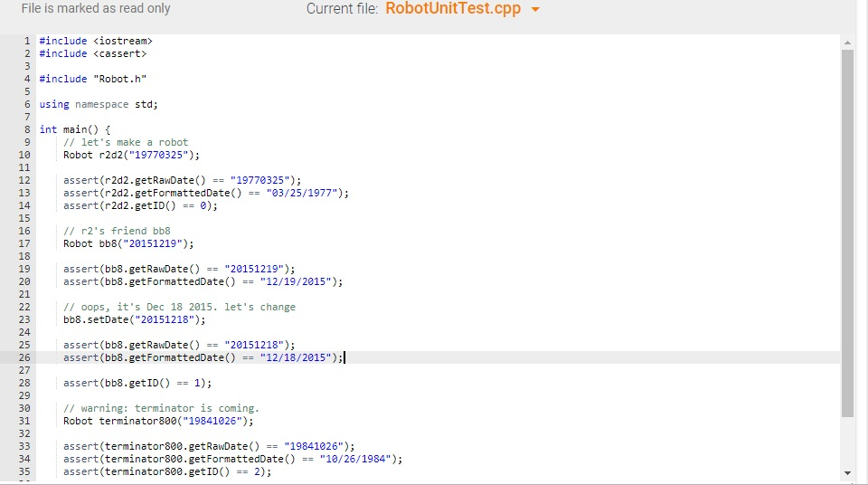The width and height of the screenshot is (868, 485).
Task: Click the 'int main() {' line
Action: tap(75, 129)
